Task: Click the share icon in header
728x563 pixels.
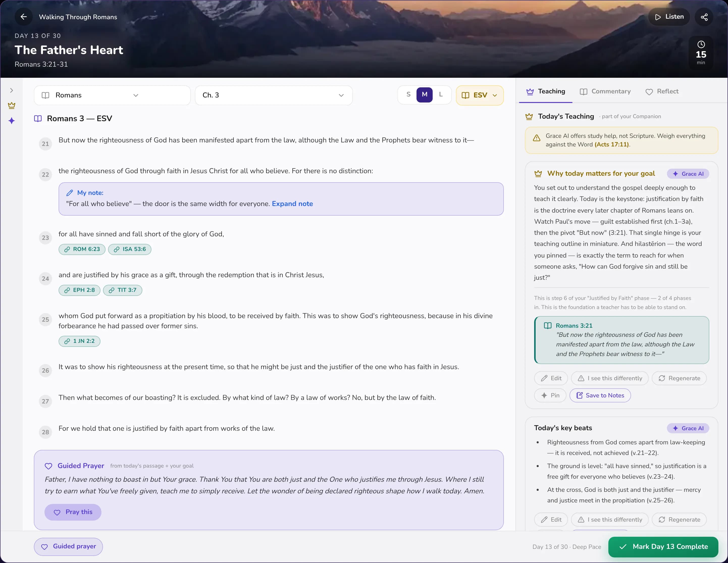Action: (x=704, y=17)
